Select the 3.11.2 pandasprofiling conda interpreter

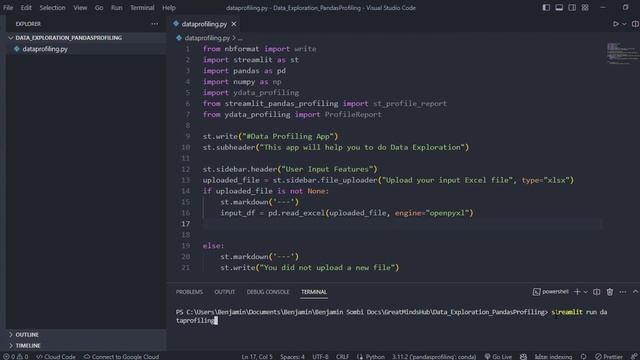point(434,356)
